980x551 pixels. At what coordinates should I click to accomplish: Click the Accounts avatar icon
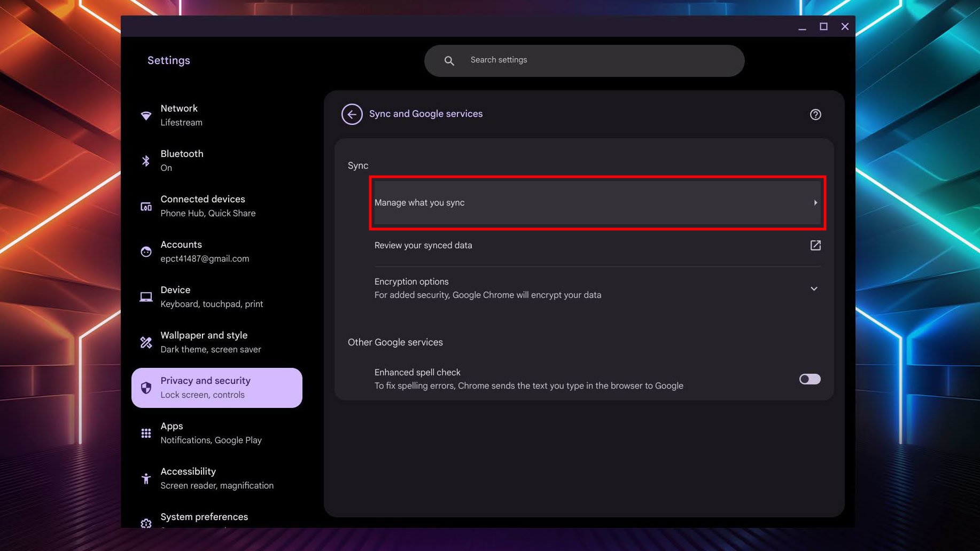(x=146, y=251)
